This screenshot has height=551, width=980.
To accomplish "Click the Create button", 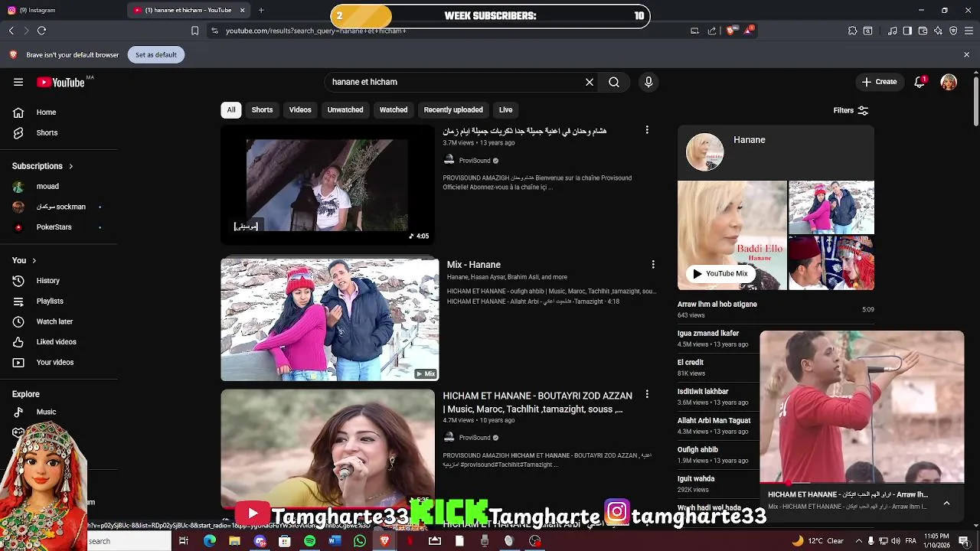I will click(879, 82).
